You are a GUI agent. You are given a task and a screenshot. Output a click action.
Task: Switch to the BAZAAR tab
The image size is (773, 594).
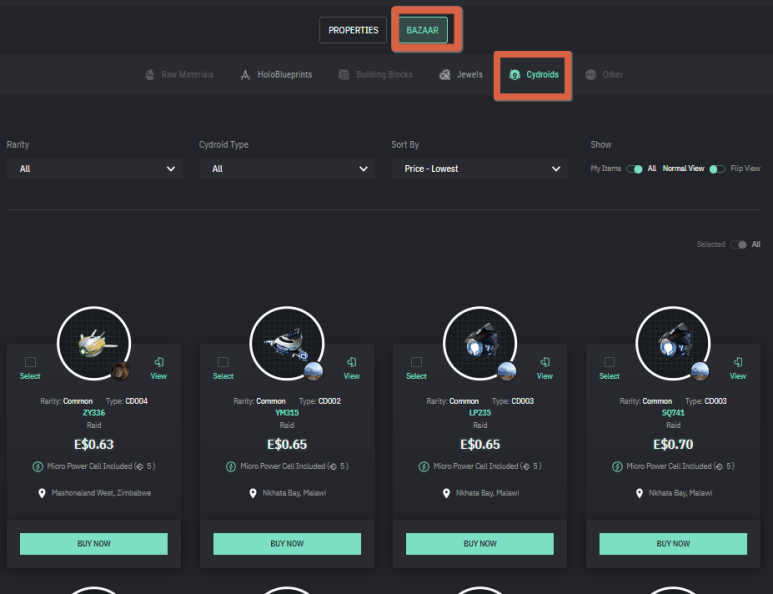422,30
